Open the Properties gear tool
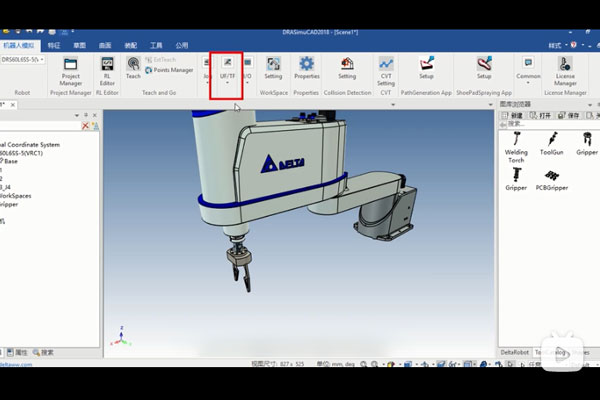 [x=307, y=68]
